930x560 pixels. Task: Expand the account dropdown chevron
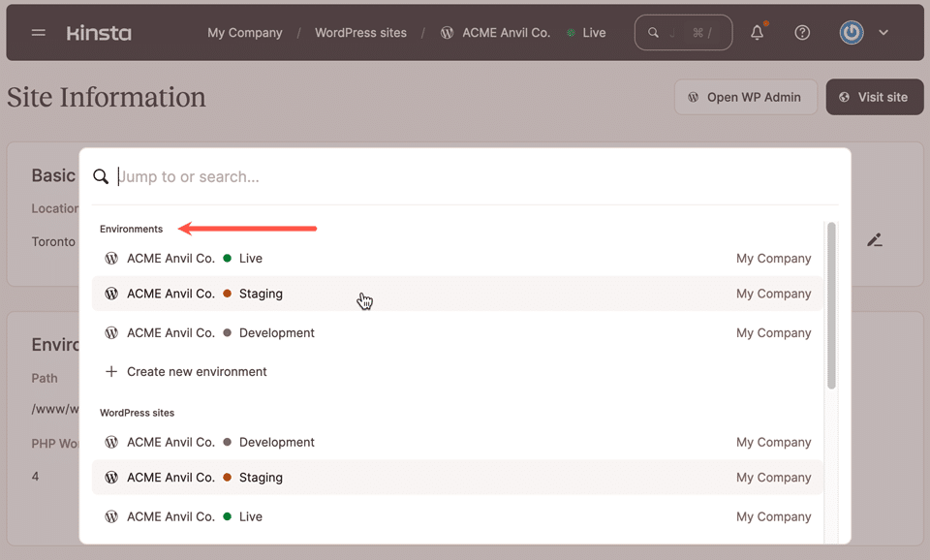(883, 32)
